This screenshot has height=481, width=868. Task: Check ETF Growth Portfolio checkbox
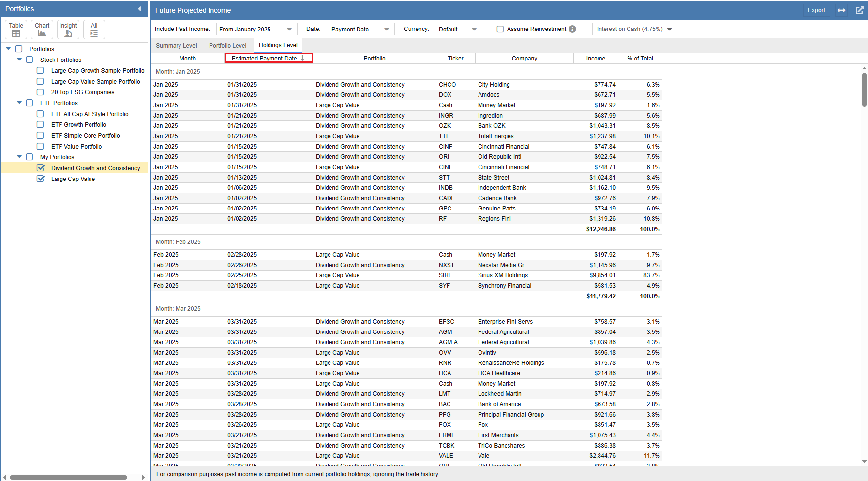click(x=40, y=124)
